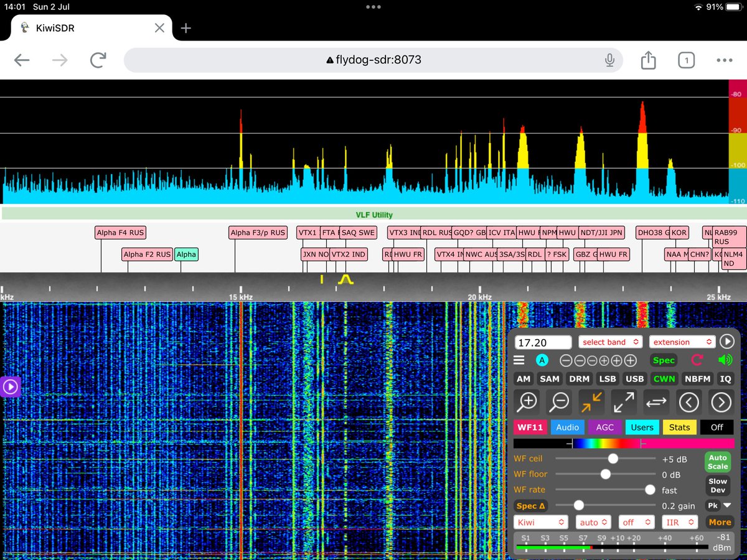Click the frequency input showing 17.20
Screen dimensions: 747x560
[x=543, y=342]
